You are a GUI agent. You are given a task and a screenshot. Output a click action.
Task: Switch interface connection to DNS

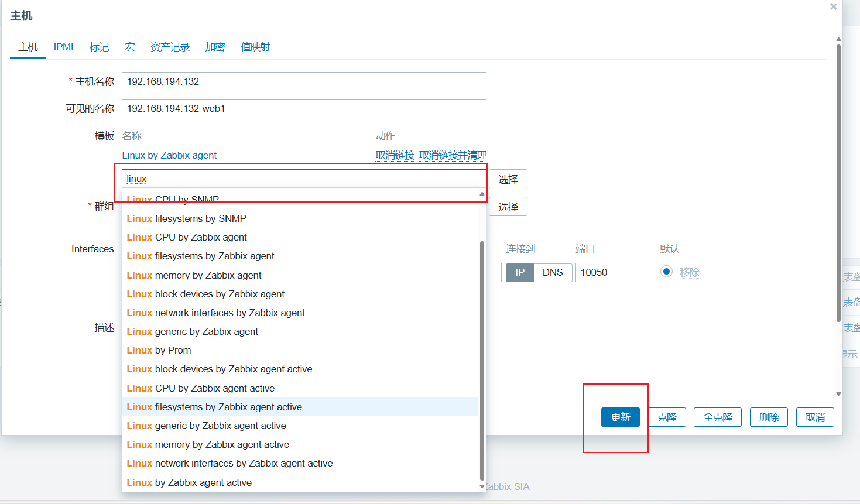[x=553, y=272]
